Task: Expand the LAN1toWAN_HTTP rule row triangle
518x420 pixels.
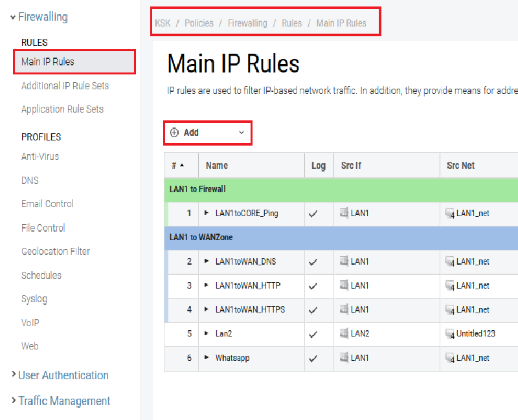Action: [x=207, y=285]
